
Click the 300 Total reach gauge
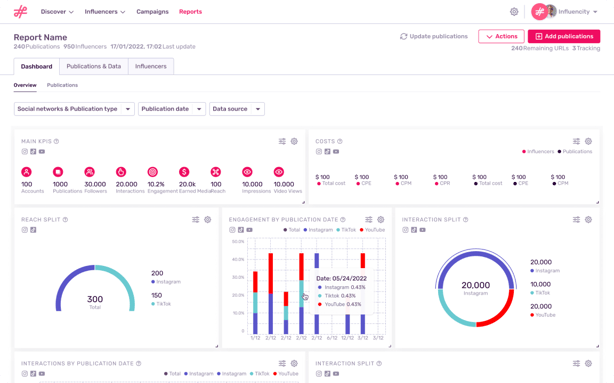[x=95, y=289]
